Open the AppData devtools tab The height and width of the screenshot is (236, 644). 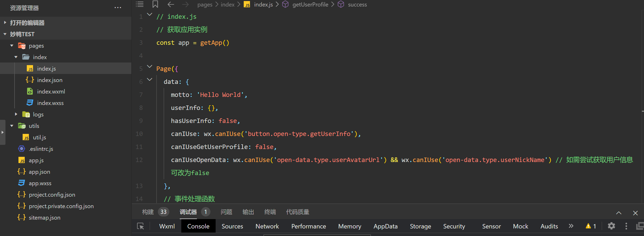click(385, 226)
